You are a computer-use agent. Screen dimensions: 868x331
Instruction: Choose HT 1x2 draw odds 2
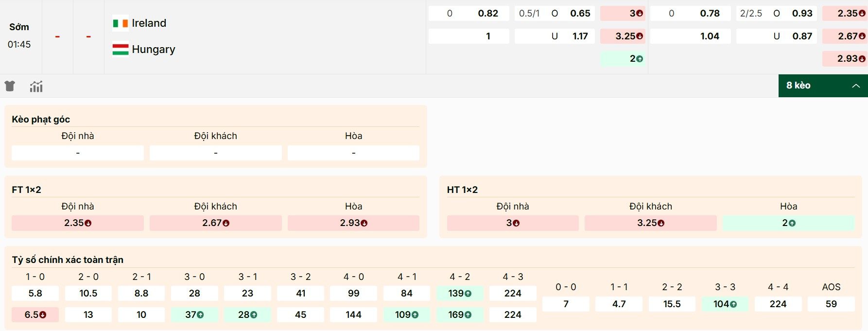788,223
